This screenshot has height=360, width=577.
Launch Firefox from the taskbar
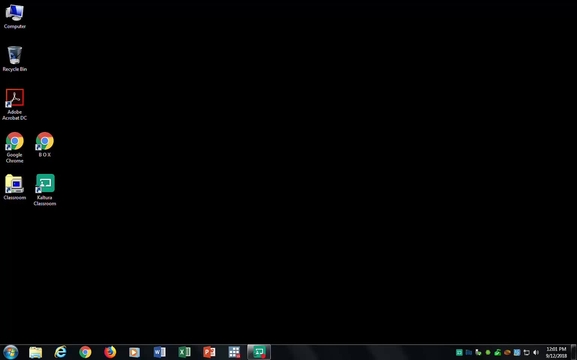click(110, 352)
